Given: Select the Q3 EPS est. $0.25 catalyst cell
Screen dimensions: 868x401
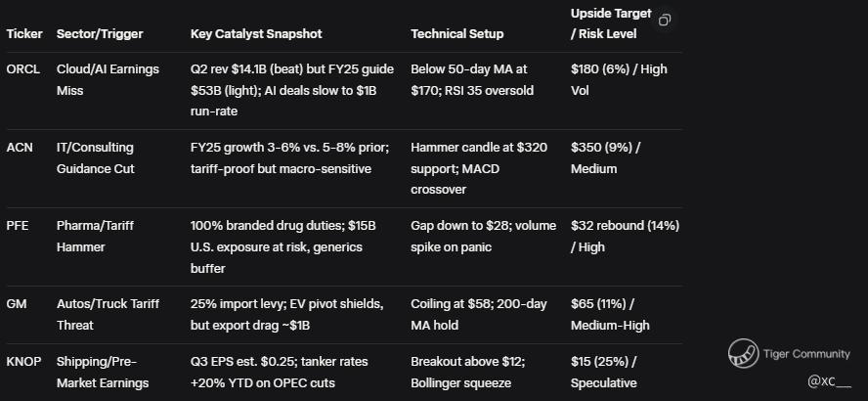Looking at the screenshot, I should (x=280, y=373).
